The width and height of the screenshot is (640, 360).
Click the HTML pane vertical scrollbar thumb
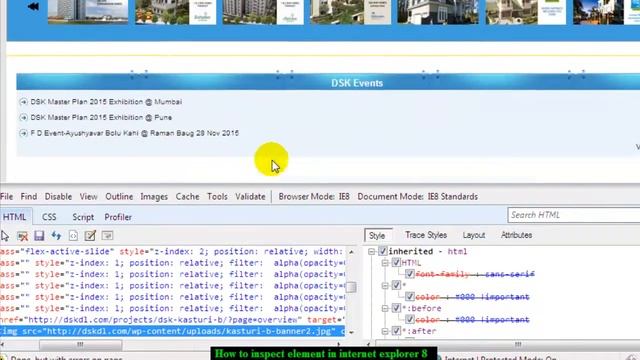[351, 287]
